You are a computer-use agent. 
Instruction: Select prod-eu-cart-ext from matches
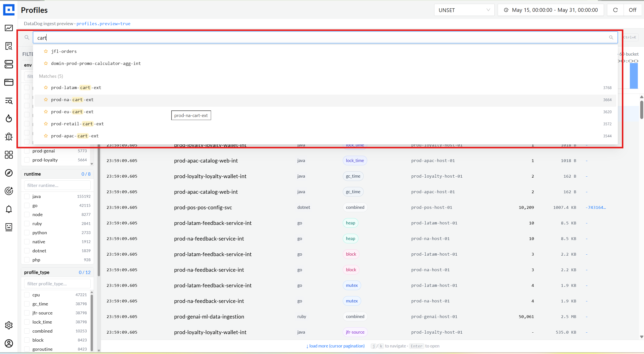(x=325, y=112)
